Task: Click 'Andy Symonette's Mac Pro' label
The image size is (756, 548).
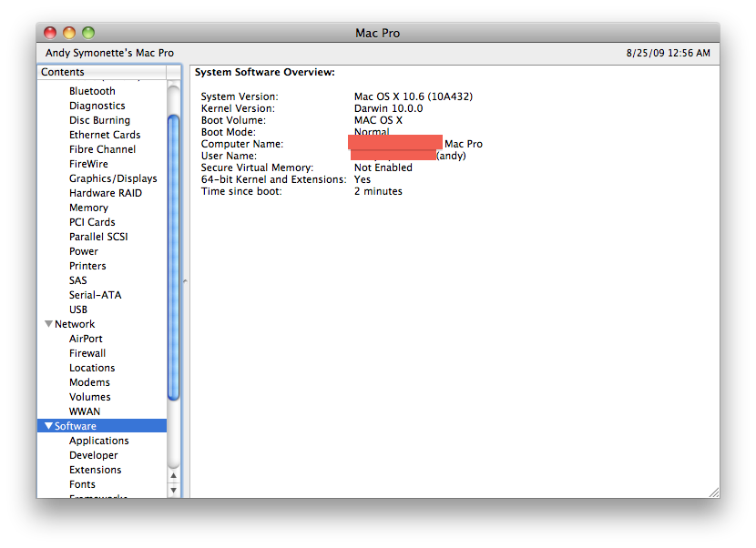Action: click(x=109, y=53)
